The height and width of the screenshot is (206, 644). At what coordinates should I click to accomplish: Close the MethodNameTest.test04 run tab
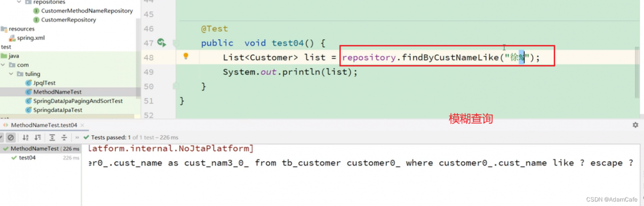click(x=82, y=125)
